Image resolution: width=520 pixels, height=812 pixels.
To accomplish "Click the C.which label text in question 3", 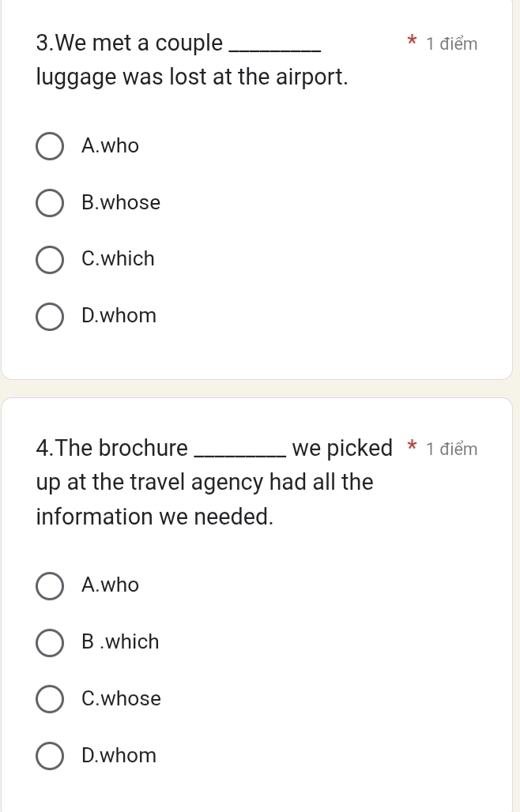I will click(x=118, y=258).
